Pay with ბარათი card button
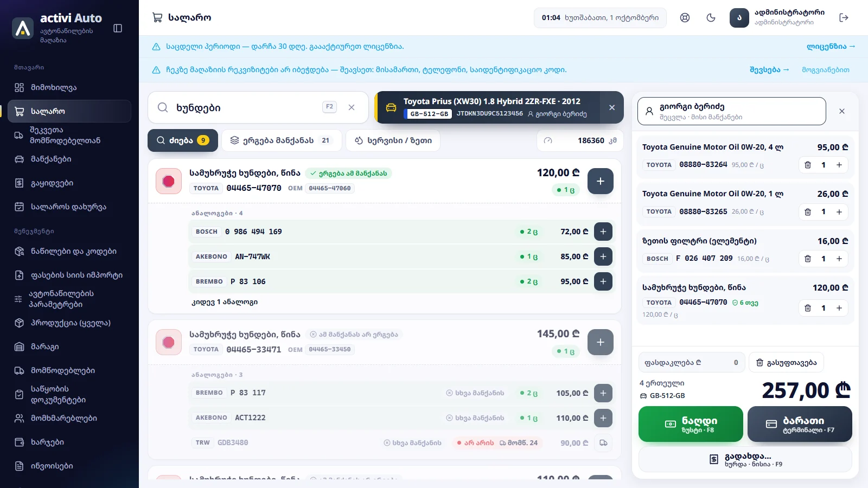Screen dimensions: 868x488 pos(800,424)
